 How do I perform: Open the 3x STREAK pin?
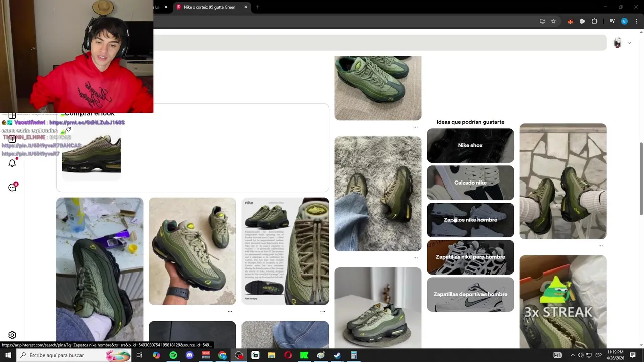pyautogui.click(x=563, y=302)
